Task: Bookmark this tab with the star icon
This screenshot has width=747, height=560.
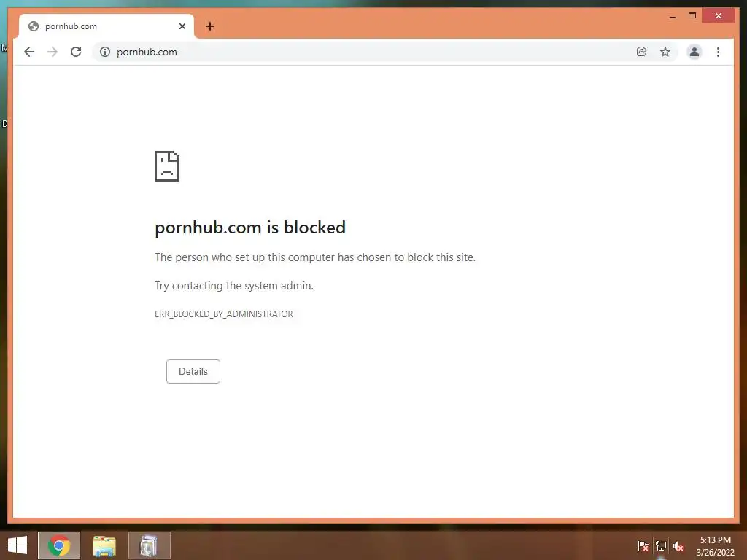Action: click(x=665, y=52)
